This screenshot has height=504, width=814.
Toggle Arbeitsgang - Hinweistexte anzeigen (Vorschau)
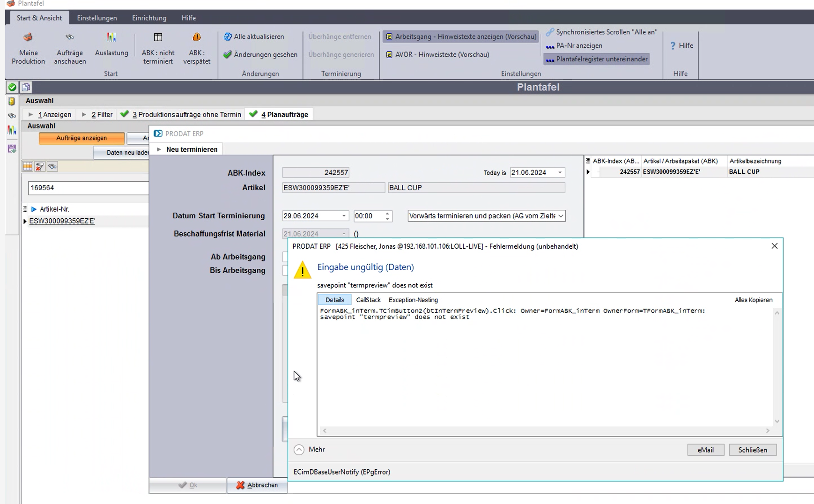(x=461, y=37)
